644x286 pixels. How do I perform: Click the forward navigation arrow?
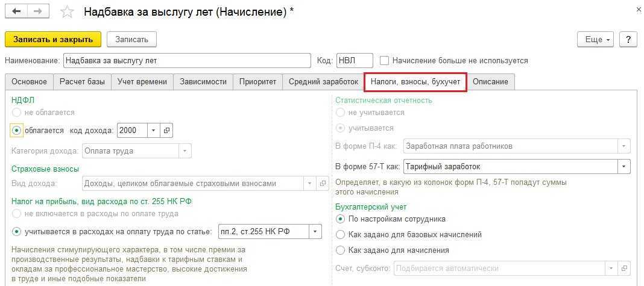point(39,11)
